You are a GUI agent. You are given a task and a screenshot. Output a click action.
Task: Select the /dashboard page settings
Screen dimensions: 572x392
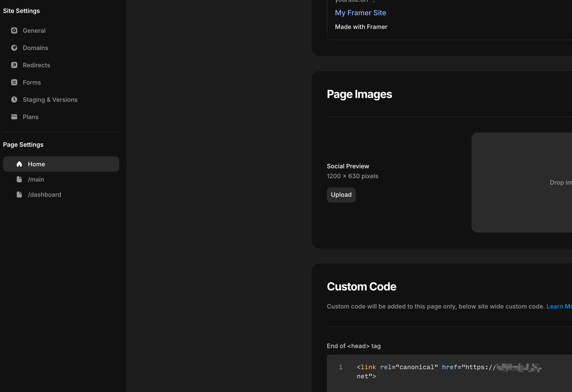click(44, 194)
